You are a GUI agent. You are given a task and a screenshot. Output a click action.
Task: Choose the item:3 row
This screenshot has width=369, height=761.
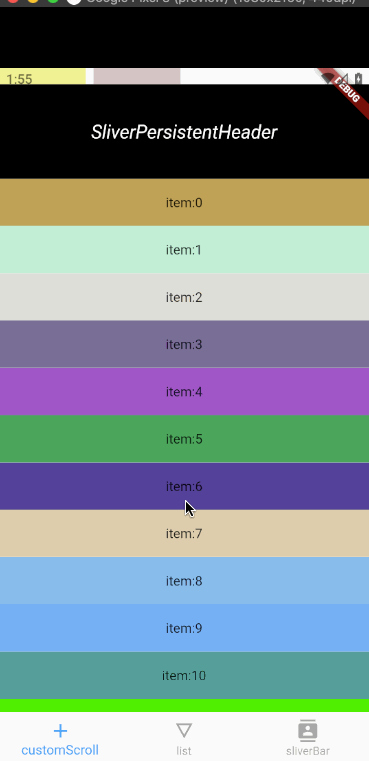tap(184, 345)
